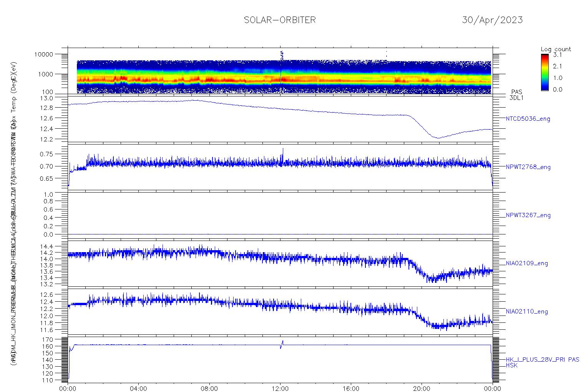Click the HSK label at bottom right

coord(512,365)
